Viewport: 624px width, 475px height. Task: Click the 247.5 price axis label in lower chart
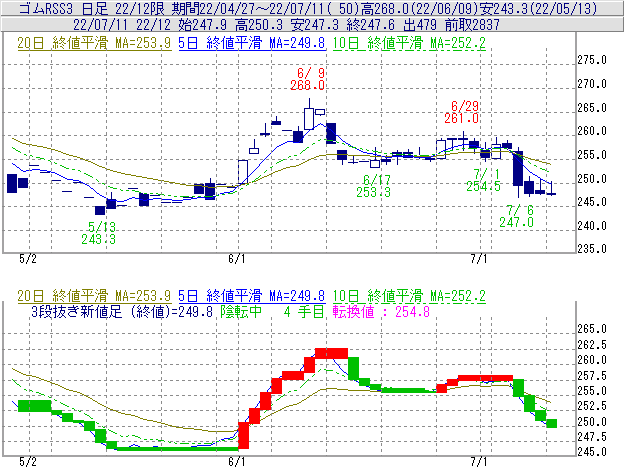(x=592, y=437)
